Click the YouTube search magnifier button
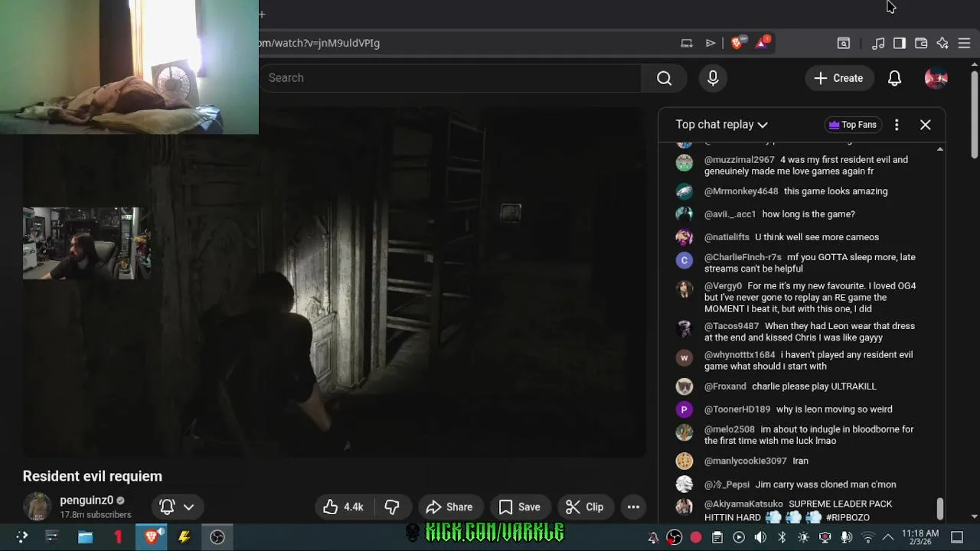Viewport: 980px width, 551px height. (664, 78)
